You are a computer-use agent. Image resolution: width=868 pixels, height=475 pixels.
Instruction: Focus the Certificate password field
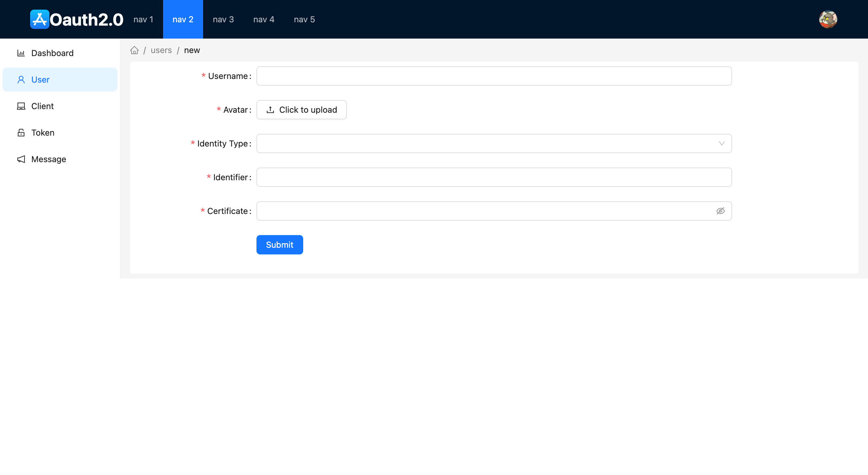coord(494,211)
